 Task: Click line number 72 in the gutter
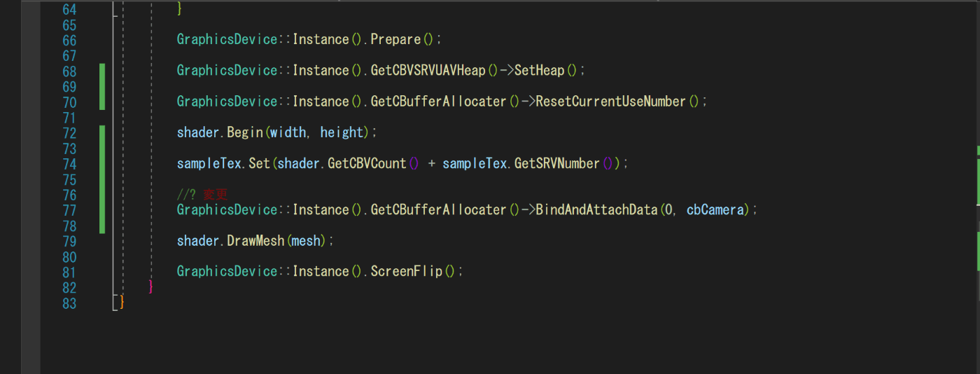(69, 132)
